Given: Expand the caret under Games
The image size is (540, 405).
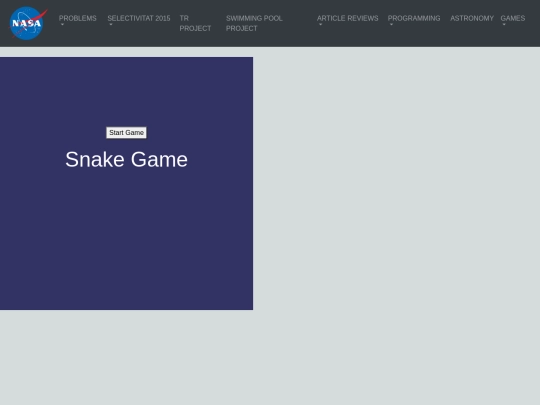Looking at the screenshot, I should point(504,24).
